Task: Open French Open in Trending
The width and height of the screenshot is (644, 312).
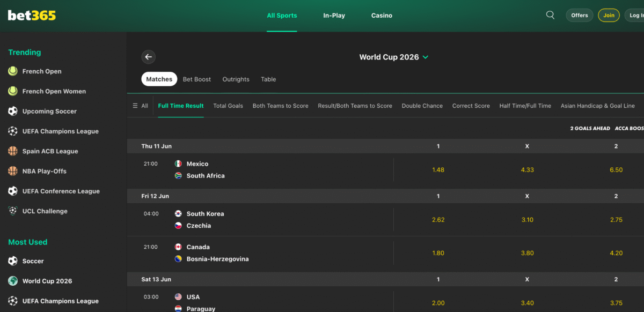Action: tap(42, 71)
